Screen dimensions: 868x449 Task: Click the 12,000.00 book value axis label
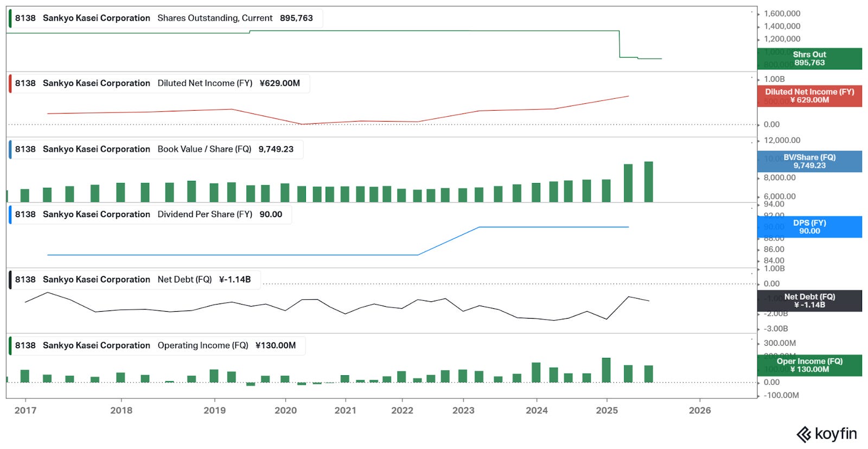[782, 140]
